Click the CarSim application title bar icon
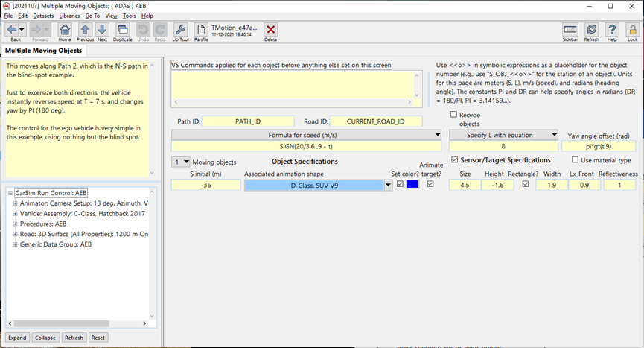 7,6
